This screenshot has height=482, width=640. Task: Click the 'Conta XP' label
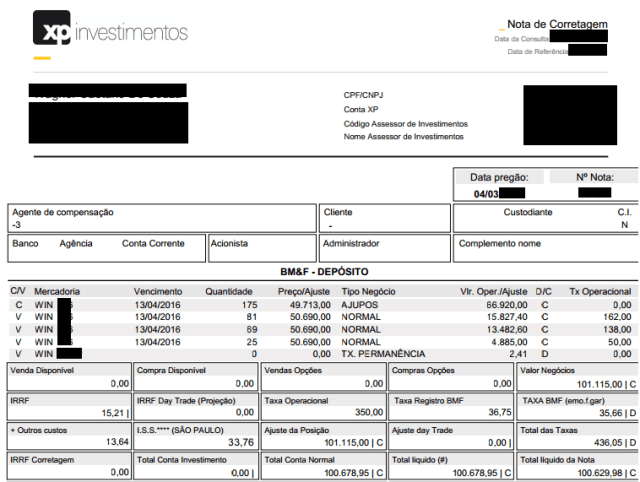click(361, 109)
